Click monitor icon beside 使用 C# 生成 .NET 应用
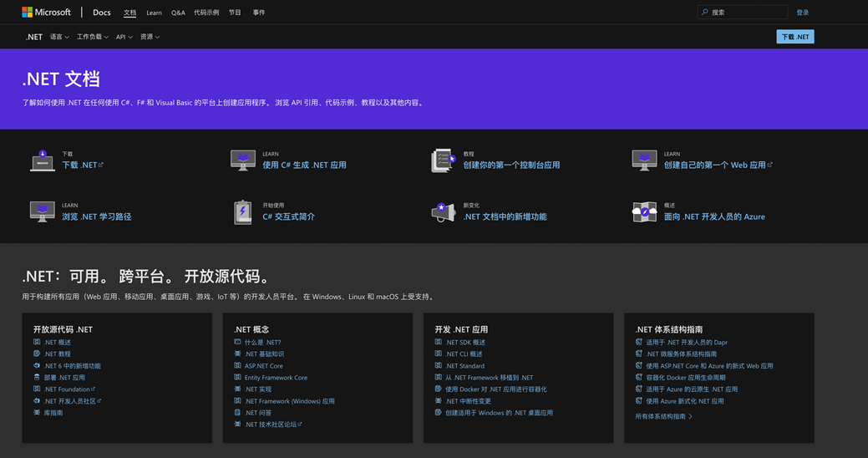Image resolution: width=868 pixels, height=458 pixels. pyautogui.click(x=243, y=160)
